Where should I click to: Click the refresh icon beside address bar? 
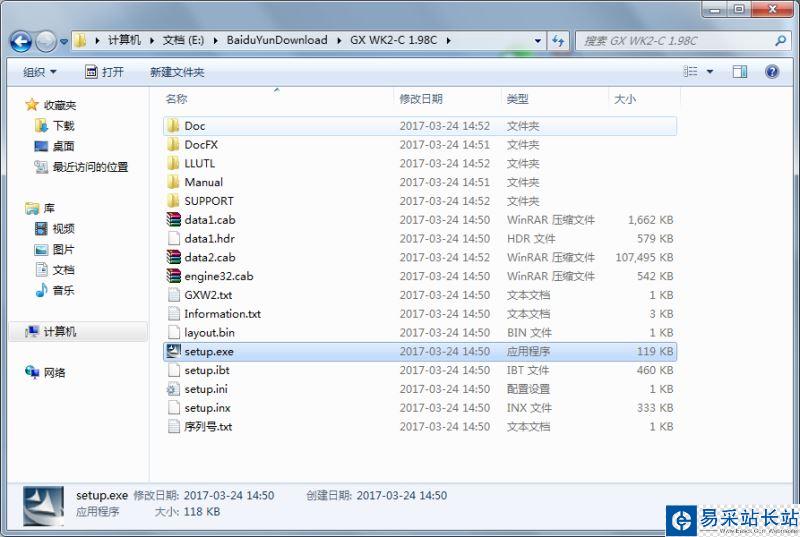(559, 41)
